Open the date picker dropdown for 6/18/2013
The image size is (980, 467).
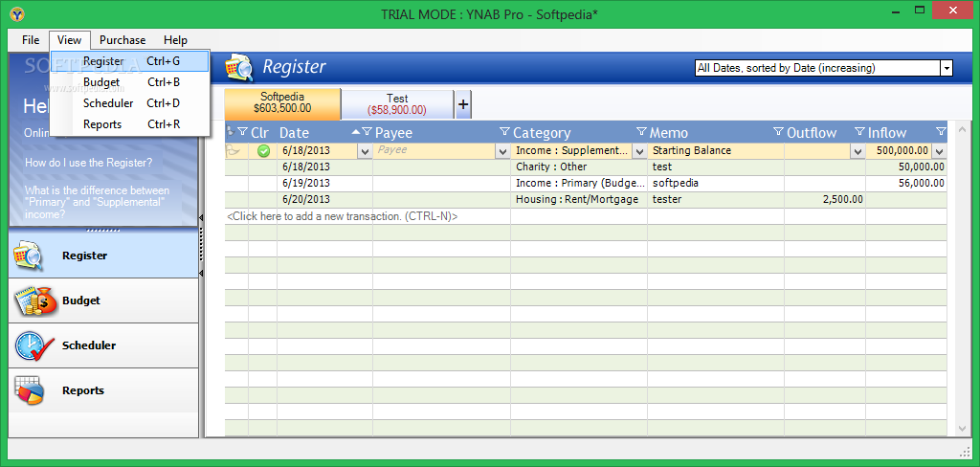(x=365, y=151)
